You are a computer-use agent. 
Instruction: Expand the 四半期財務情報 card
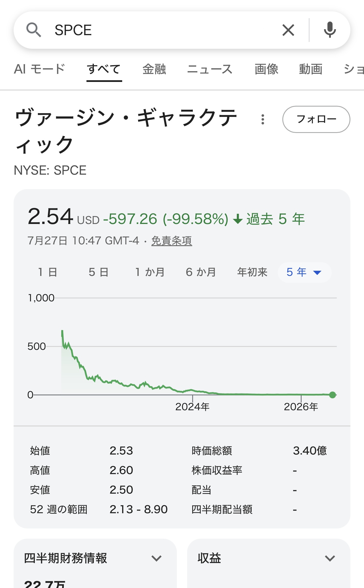coord(95,558)
